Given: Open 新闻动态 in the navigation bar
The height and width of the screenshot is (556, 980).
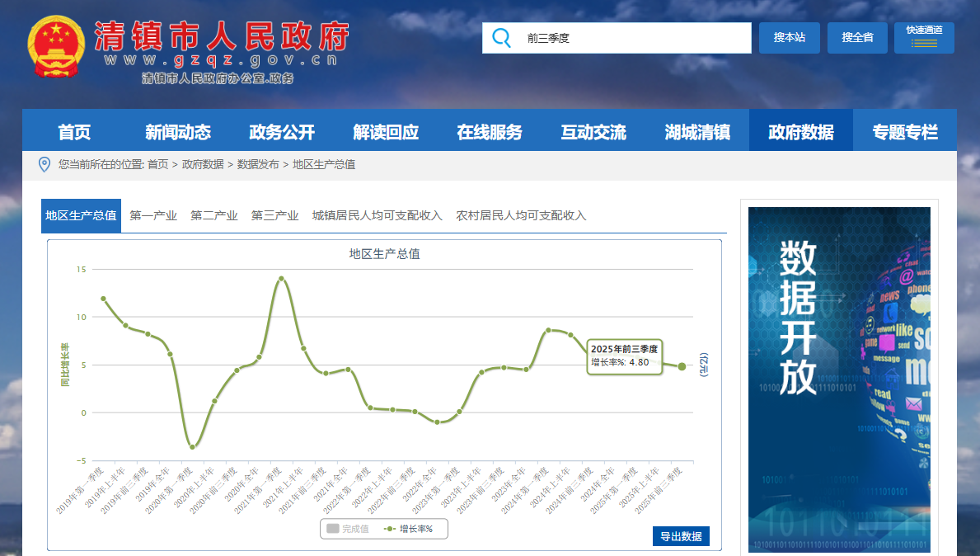Looking at the screenshot, I should [x=178, y=132].
